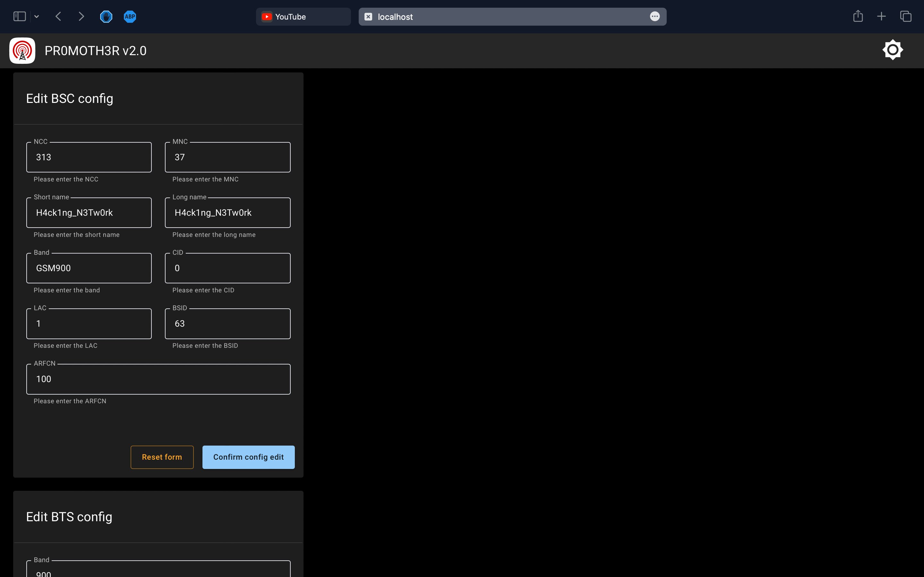The height and width of the screenshot is (577, 924).
Task: Select the BSID input field
Action: pyautogui.click(x=227, y=324)
